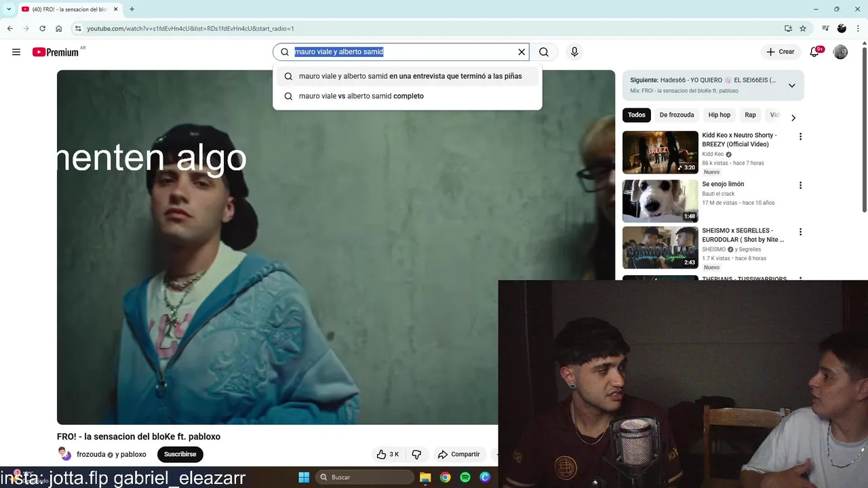Visit the frozouda channel name

click(x=91, y=455)
